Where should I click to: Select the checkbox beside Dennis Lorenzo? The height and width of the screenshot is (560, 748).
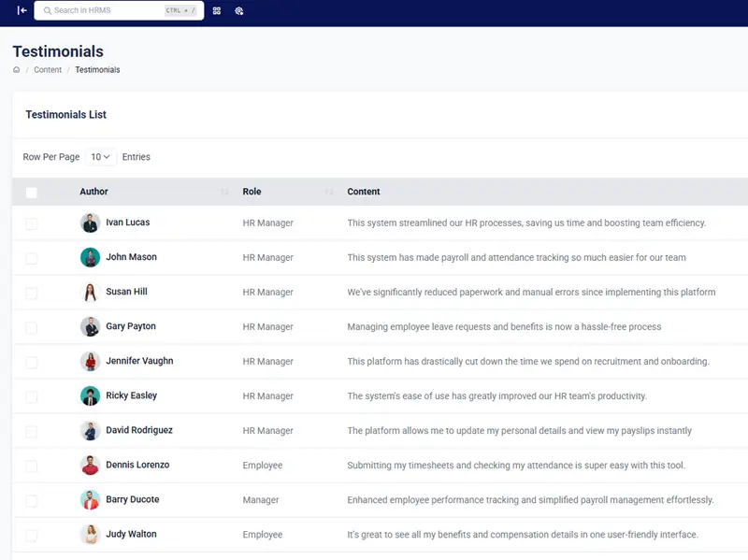click(32, 466)
